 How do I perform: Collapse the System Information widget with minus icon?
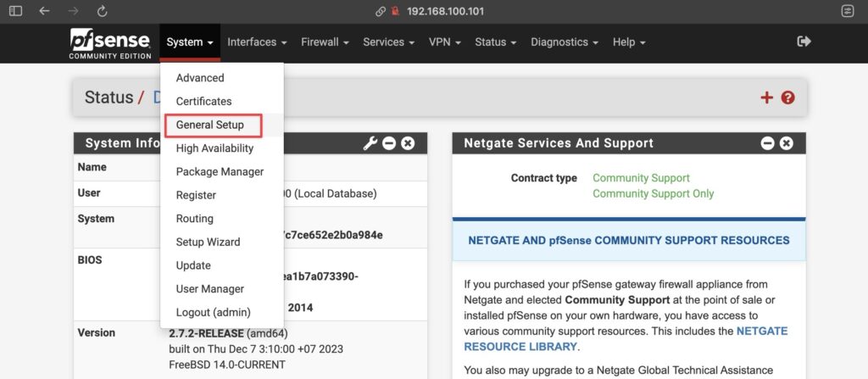click(389, 143)
